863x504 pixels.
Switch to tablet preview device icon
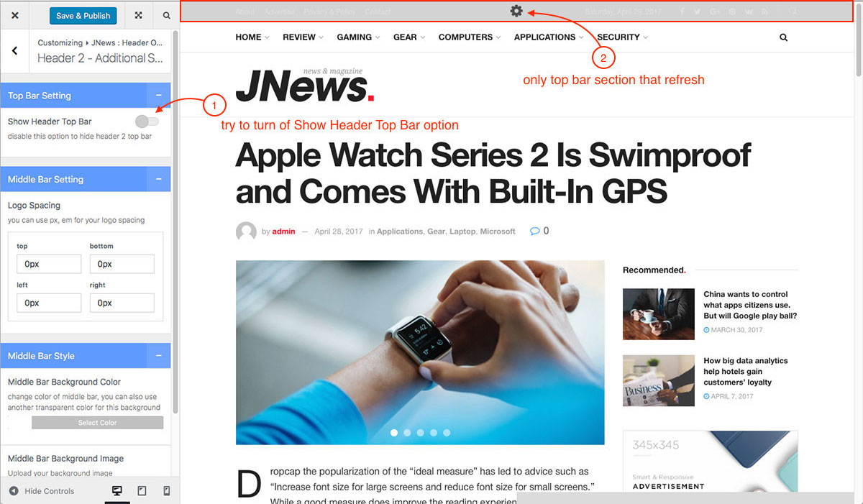point(142,491)
